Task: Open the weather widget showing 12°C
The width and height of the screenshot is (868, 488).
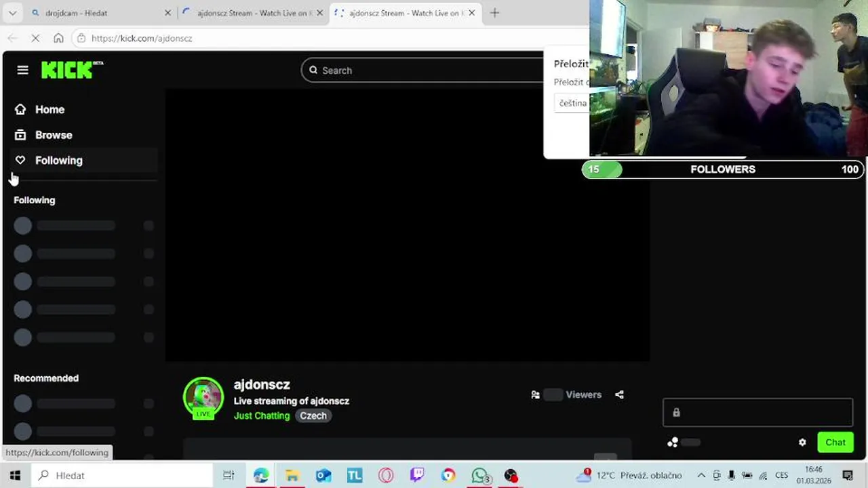Action: 629,475
